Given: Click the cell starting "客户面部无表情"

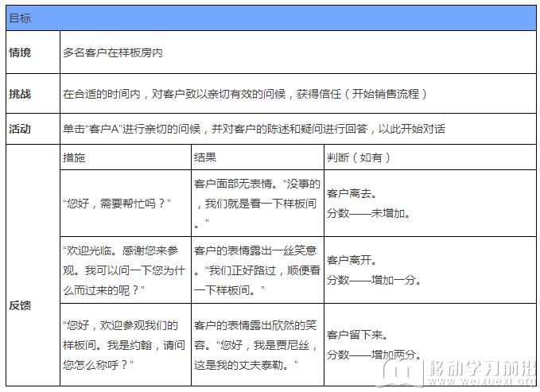Looking at the screenshot, I should tap(257, 204).
